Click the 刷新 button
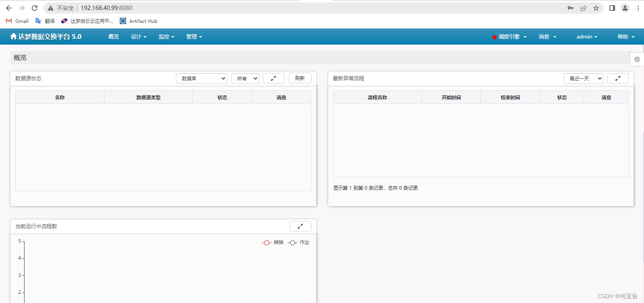Image resolution: width=644 pixels, height=303 pixels. 300,78
